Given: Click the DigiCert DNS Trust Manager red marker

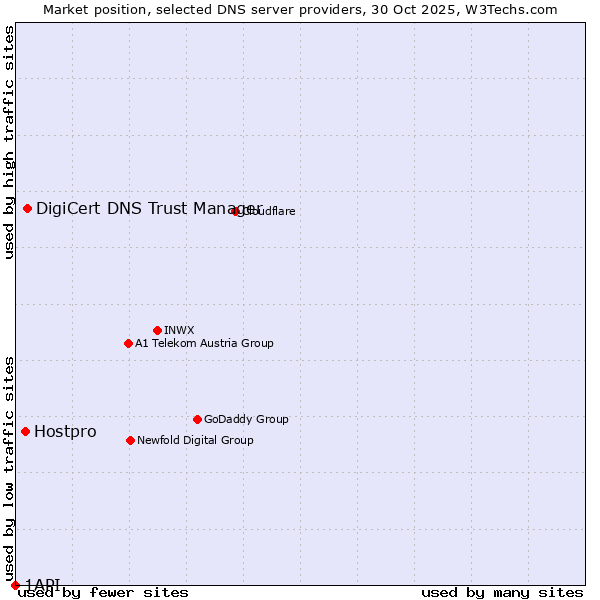Looking at the screenshot, I should tap(27, 208).
